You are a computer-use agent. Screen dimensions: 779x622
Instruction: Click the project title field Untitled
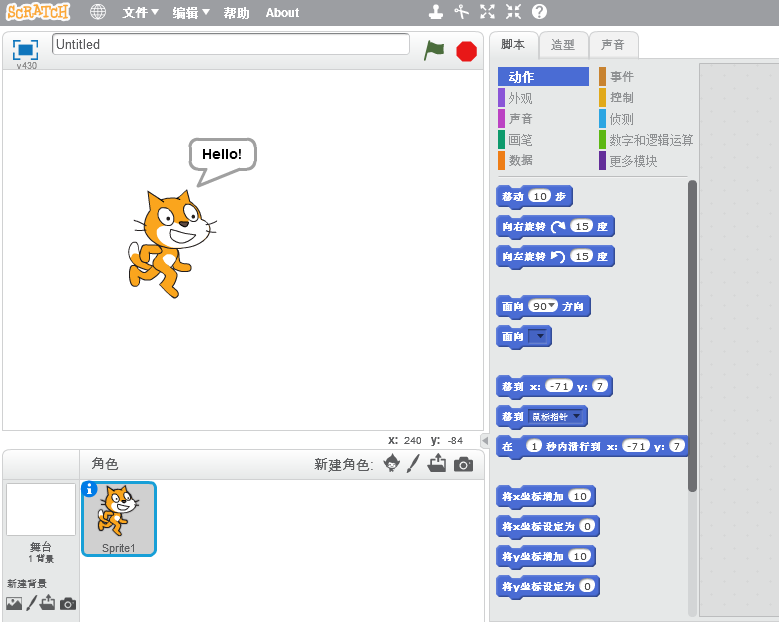point(231,44)
